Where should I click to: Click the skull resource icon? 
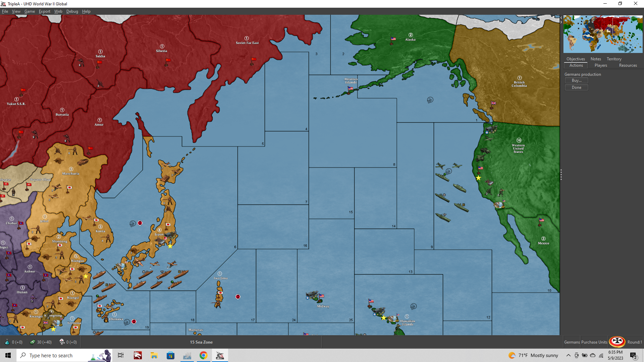62,342
